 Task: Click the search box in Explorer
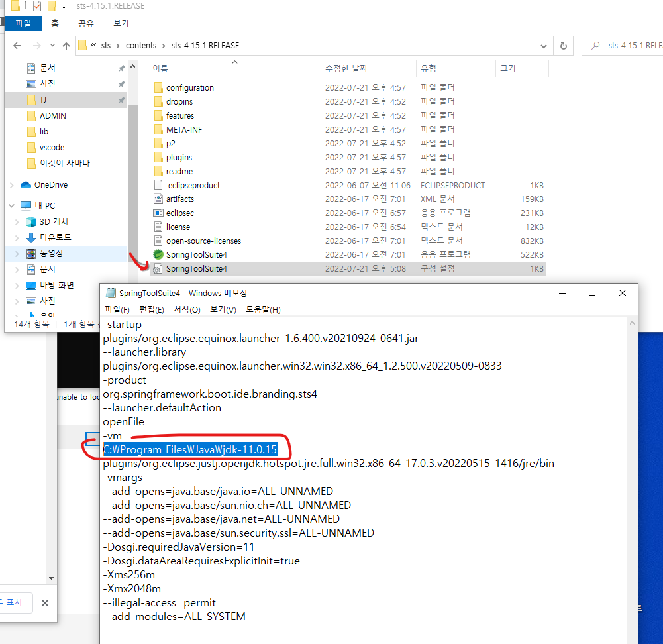point(623,46)
